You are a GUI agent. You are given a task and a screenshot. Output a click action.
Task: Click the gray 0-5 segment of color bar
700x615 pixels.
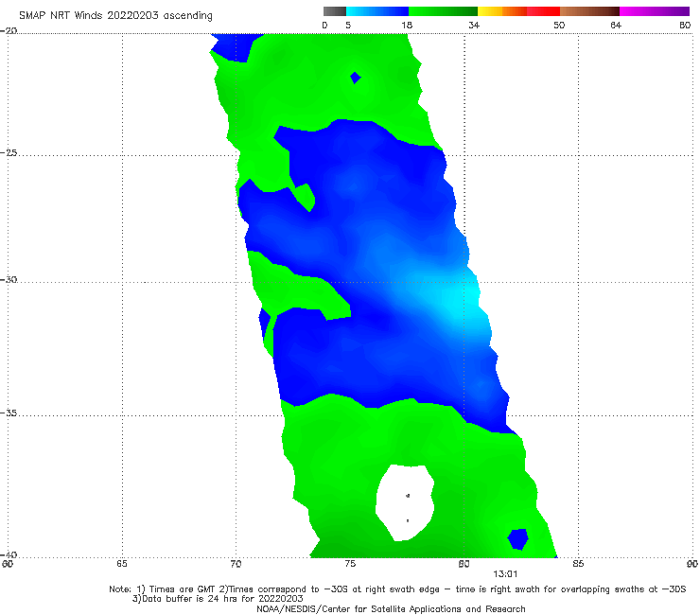point(335,11)
